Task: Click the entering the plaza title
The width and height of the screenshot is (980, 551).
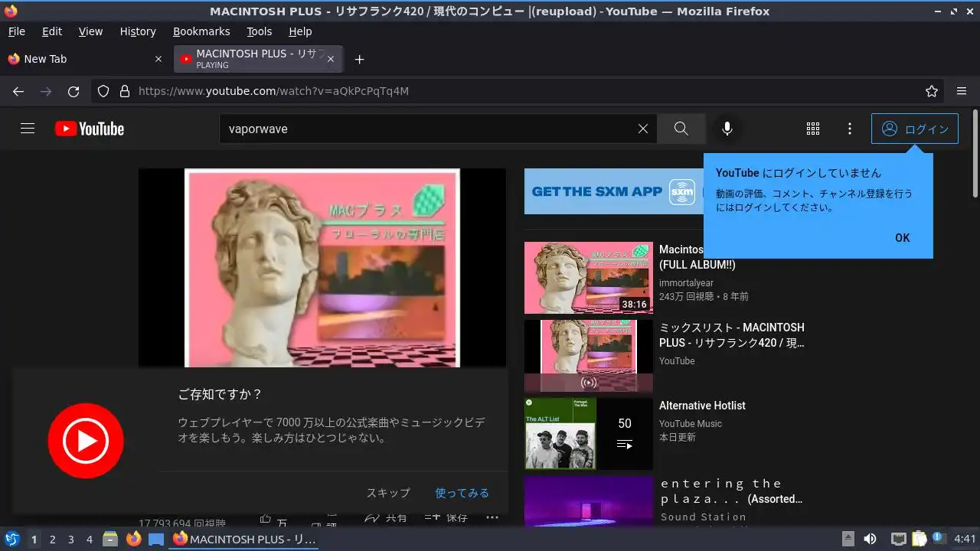Action: tap(732, 491)
